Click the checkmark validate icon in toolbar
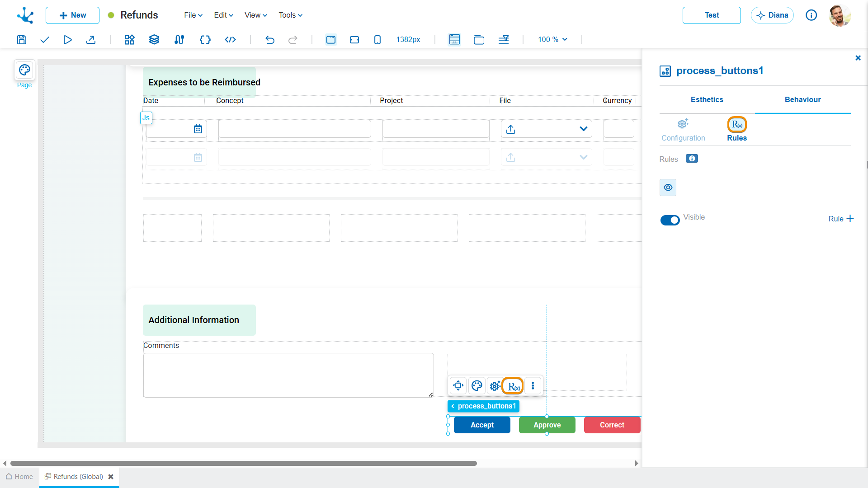Viewport: 868px width, 488px height. pyautogui.click(x=44, y=40)
